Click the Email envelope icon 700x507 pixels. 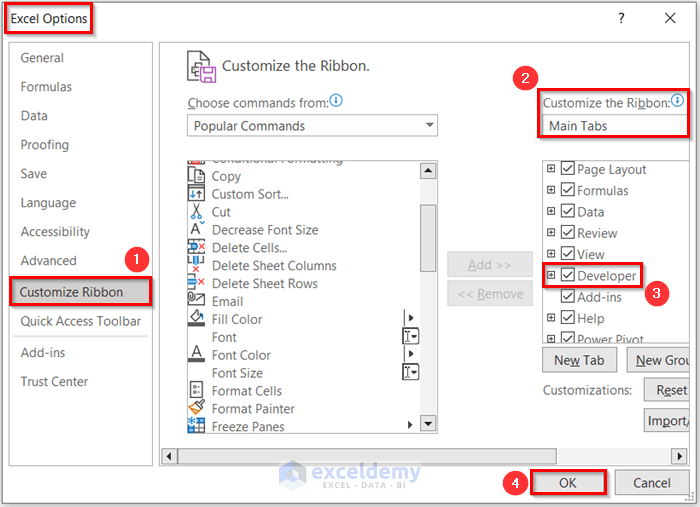pyautogui.click(x=196, y=300)
